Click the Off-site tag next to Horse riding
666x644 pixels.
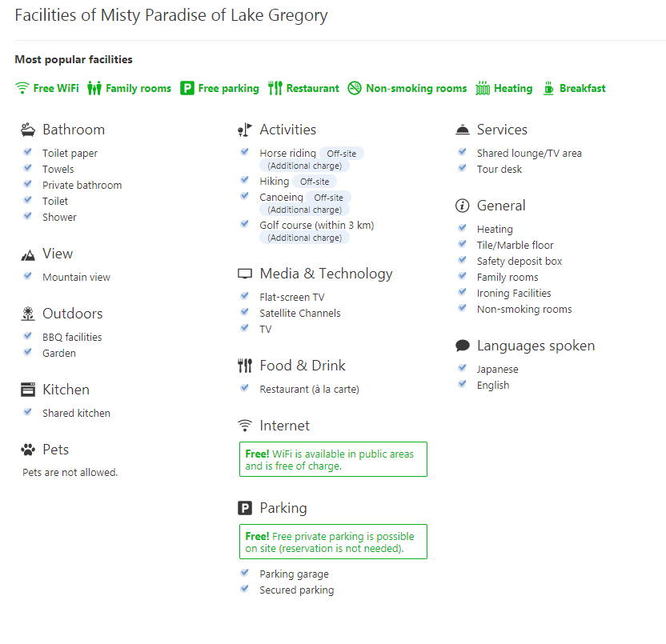(342, 154)
